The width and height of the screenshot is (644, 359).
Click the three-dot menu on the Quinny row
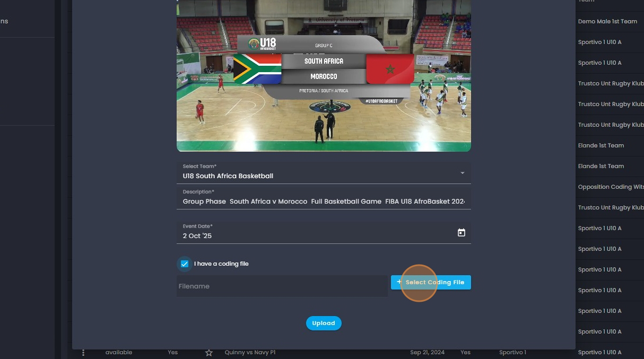(83, 353)
